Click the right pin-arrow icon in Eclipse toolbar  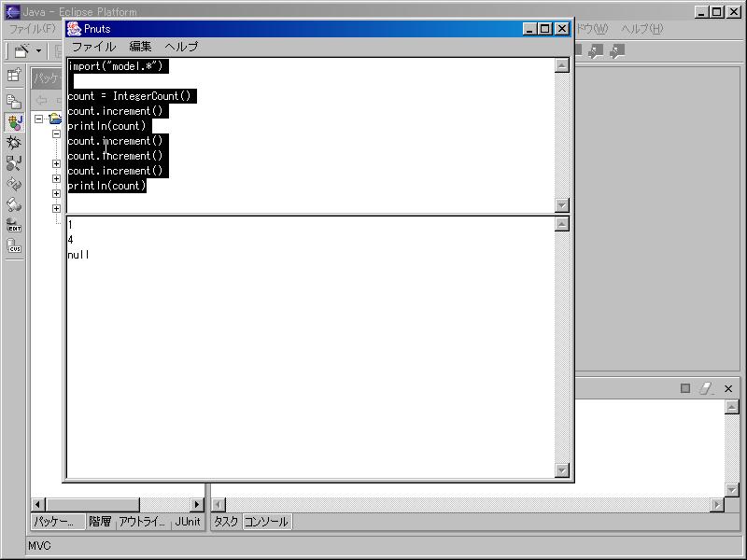(x=617, y=51)
